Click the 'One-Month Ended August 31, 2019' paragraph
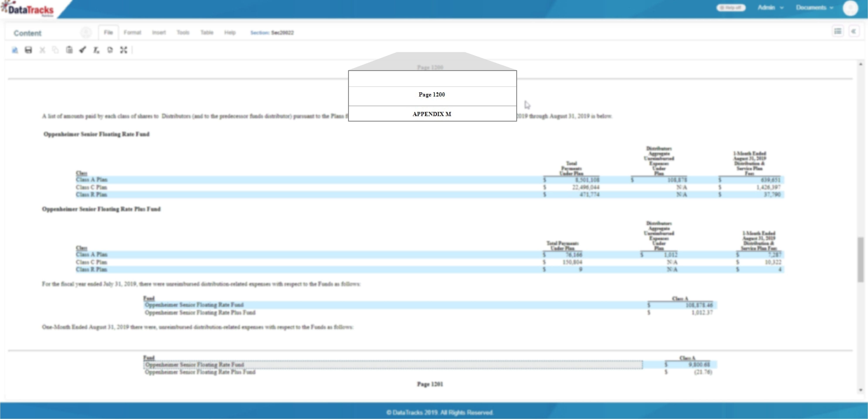868x419 pixels. pyautogui.click(x=198, y=327)
